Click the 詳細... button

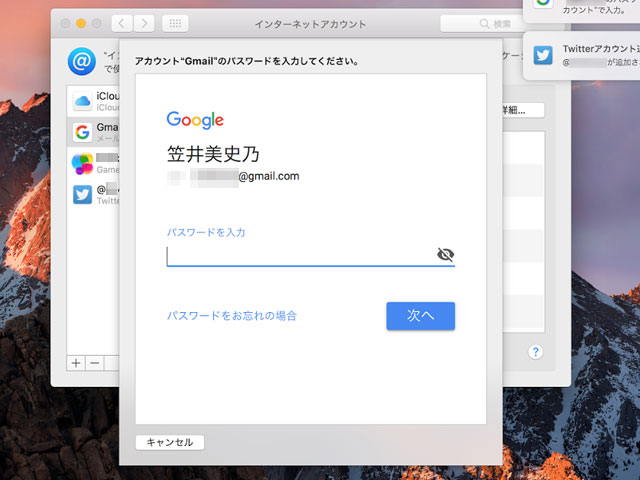pyautogui.click(x=524, y=110)
